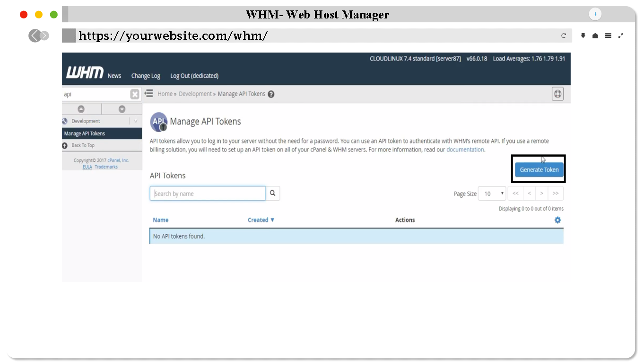This screenshot has height=364, width=644.
Task: Click the WHM logo
Action: click(85, 73)
